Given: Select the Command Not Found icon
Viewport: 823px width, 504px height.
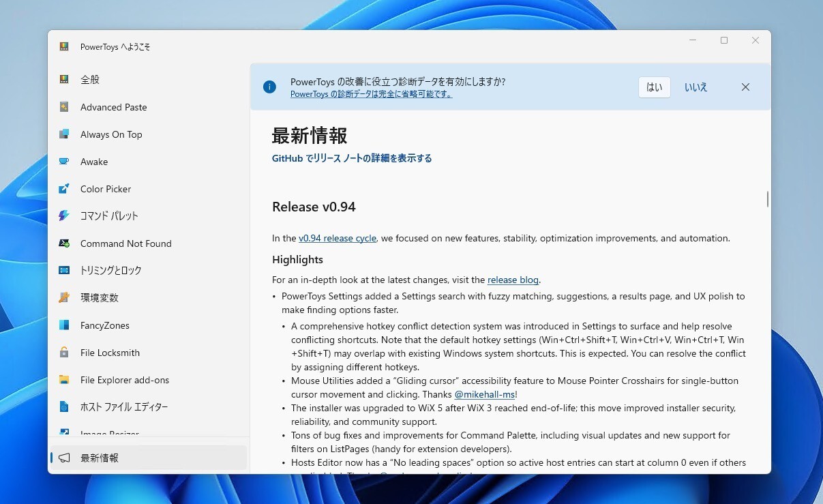Looking at the screenshot, I should tap(64, 243).
